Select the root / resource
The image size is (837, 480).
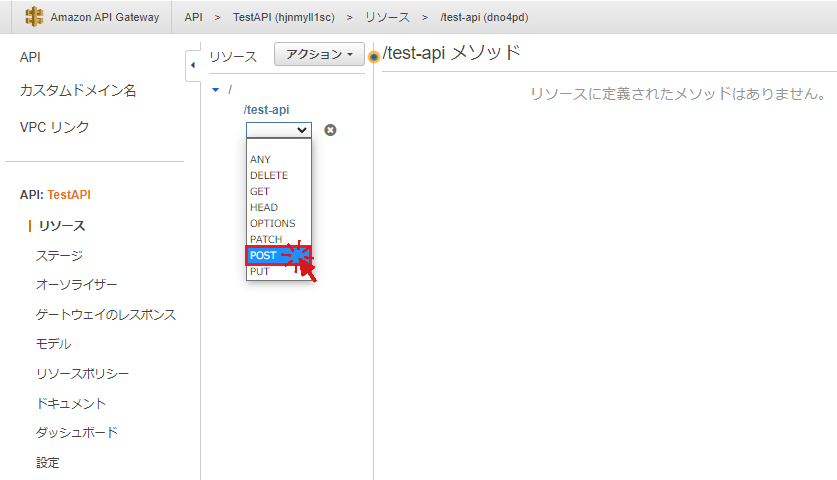pos(230,90)
